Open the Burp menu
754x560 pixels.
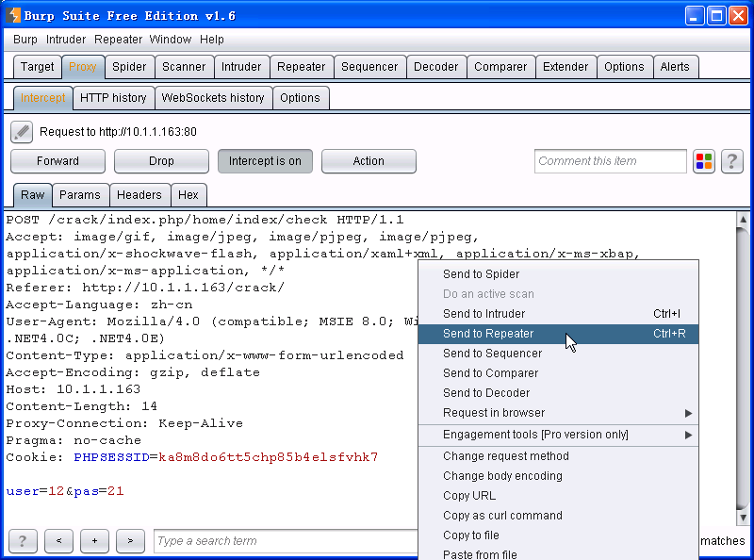click(x=25, y=40)
